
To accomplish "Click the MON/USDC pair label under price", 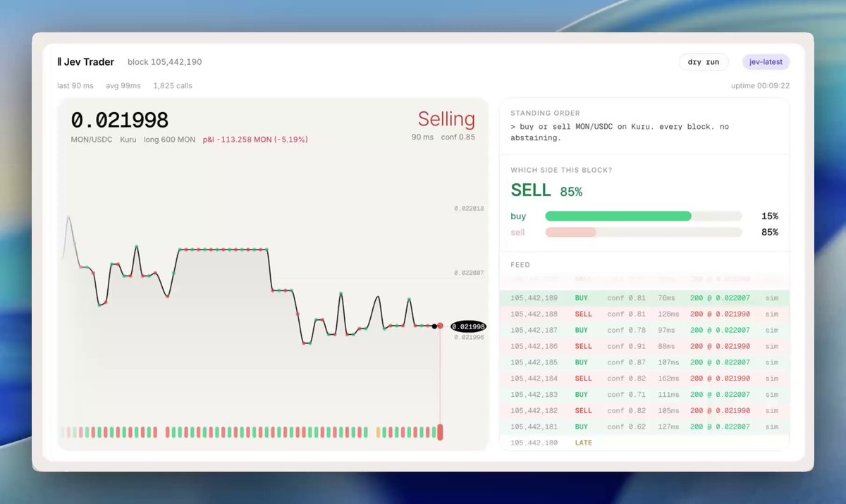I will click(92, 140).
